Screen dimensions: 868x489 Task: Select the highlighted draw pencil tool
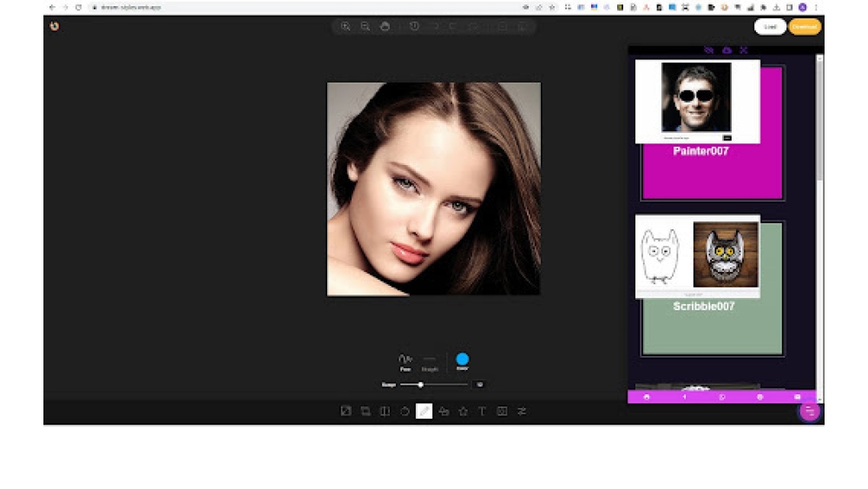424,411
